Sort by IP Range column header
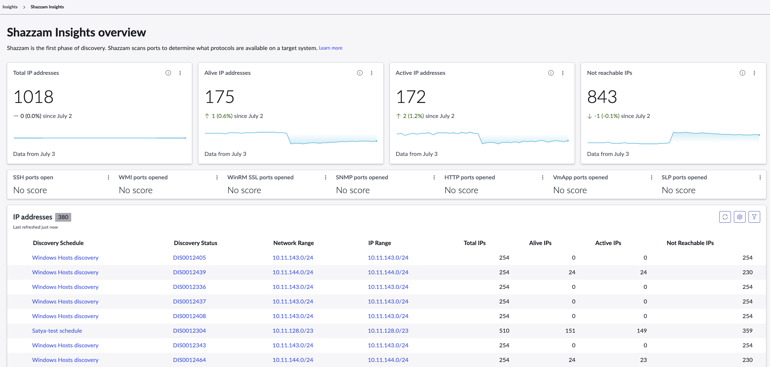770x367 pixels. tap(380, 243)
